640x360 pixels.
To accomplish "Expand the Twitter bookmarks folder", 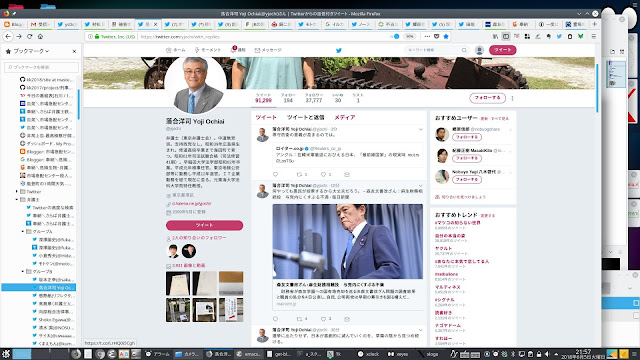I will coord(17,191).
